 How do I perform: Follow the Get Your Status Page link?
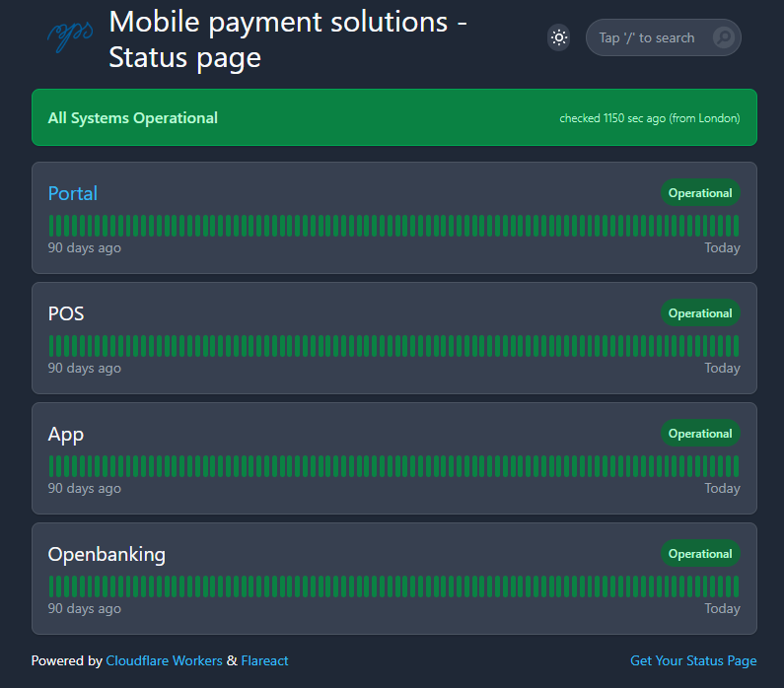click(693, 660)
